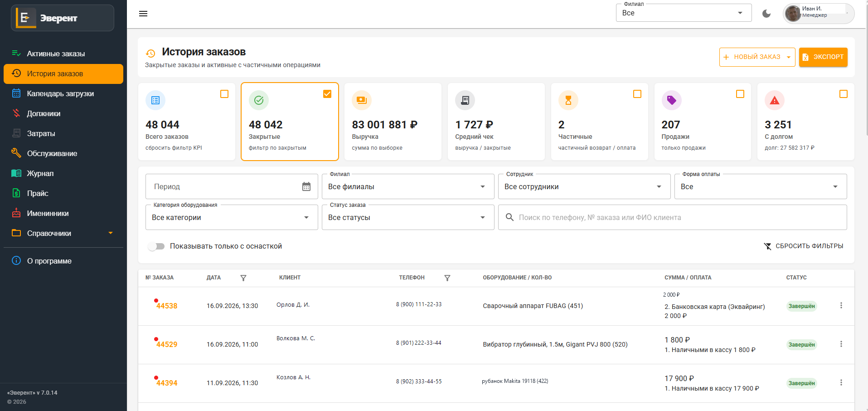The width and height of the screenshot is (868, 411).
Task: Open the hamburger navigation menu
Action: pos(143,14)
